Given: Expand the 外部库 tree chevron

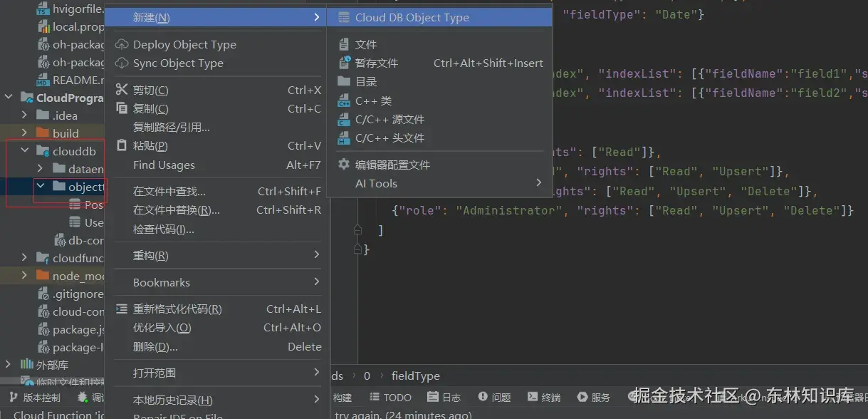Looking at the screenshot, I should point(9,365).
